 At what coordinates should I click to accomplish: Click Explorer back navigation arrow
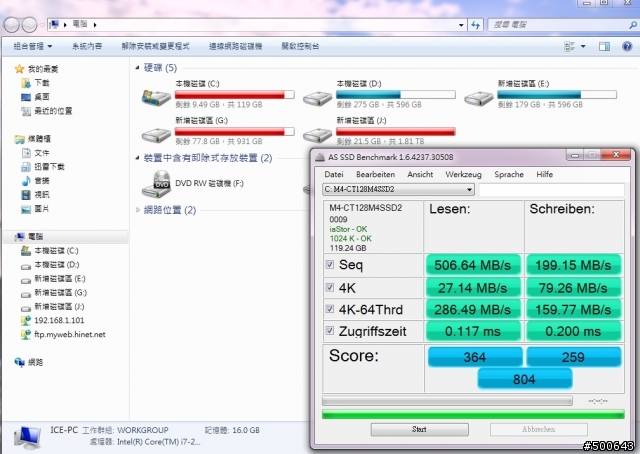[x=11, y=25]
